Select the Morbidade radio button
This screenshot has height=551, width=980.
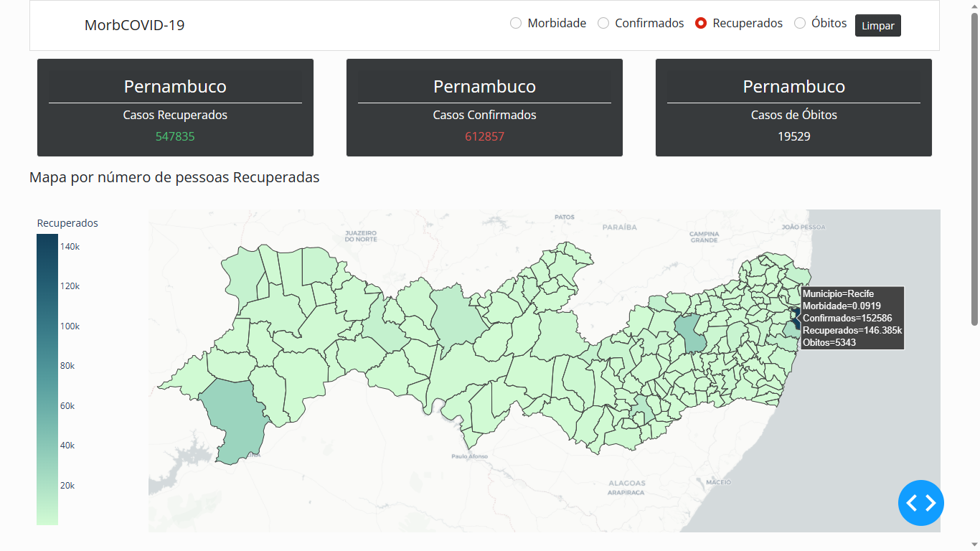point(515,23)
